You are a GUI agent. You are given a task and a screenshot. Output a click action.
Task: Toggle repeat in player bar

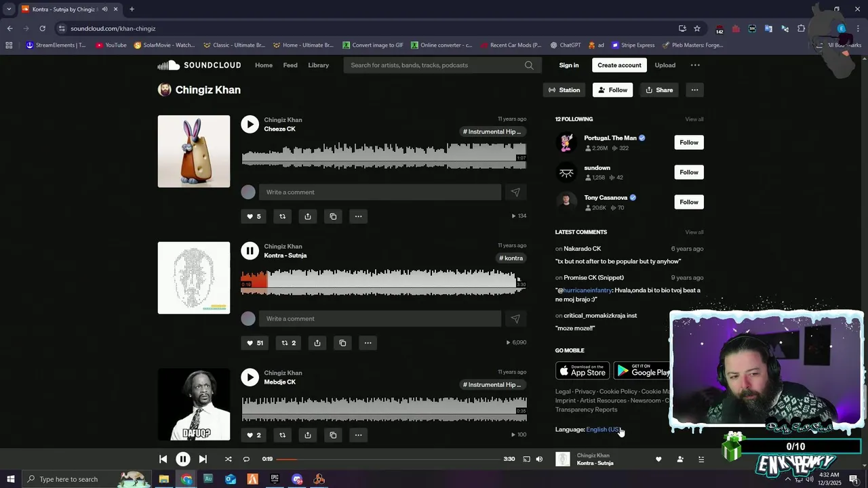tap(246, 459)
